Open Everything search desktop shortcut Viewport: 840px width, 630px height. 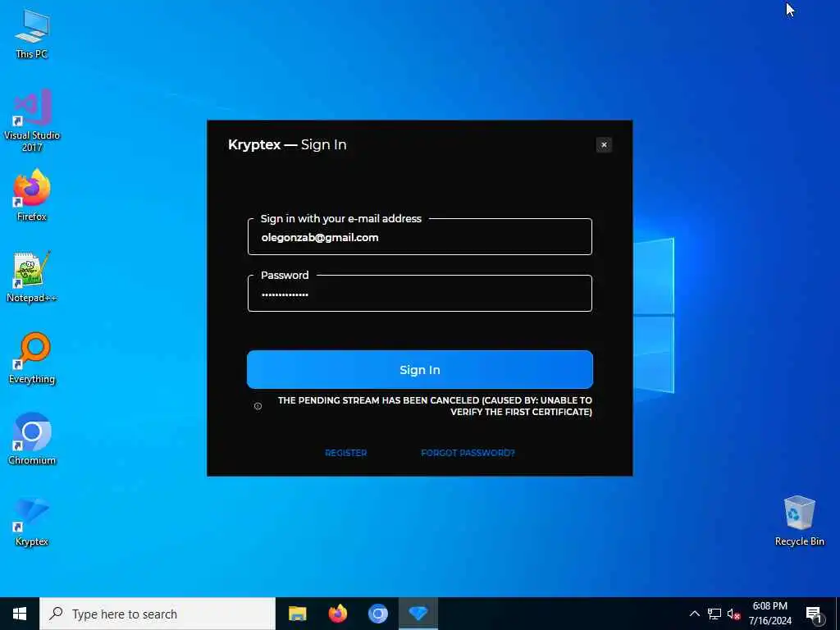32,358
